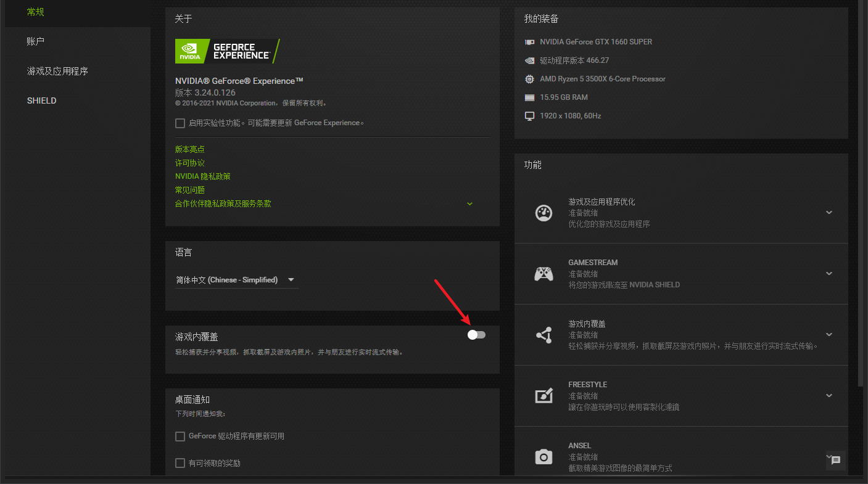Click the GeForce Experience logo
Viewport: 868px width, 484px height.
coord(228,51)
